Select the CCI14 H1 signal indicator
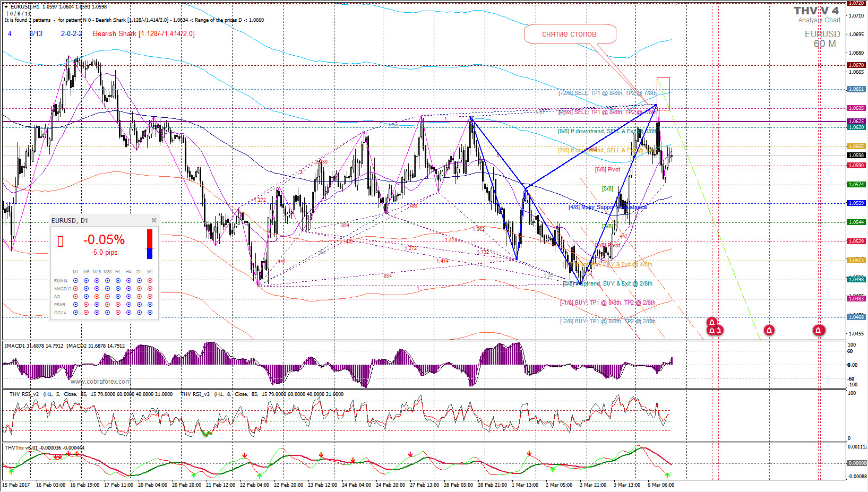 pyautogui.click(x=118, y=313)
